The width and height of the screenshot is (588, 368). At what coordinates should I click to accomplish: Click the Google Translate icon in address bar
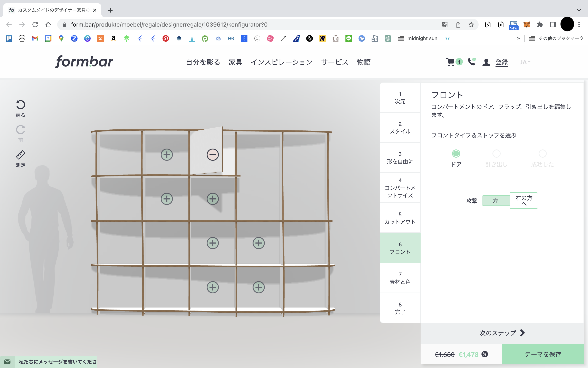click(445, 25)
